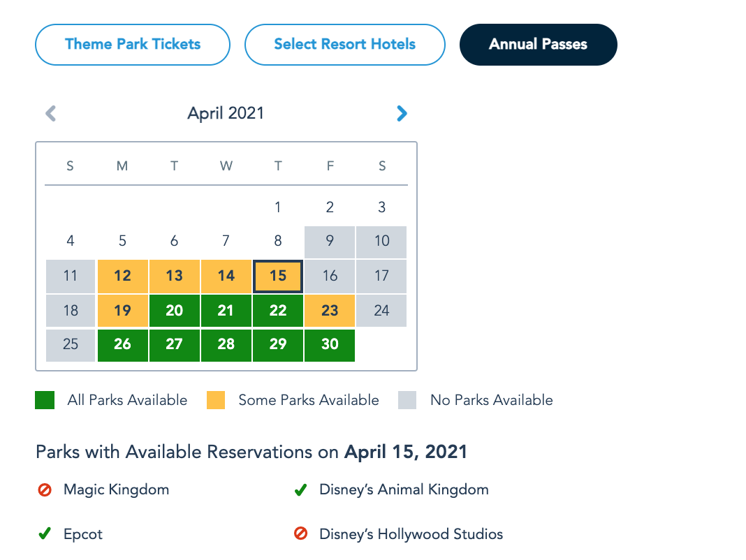The image size is (746, 560).
Task: Click the Epcot available checkmark icon
Action: coord(44,535)
